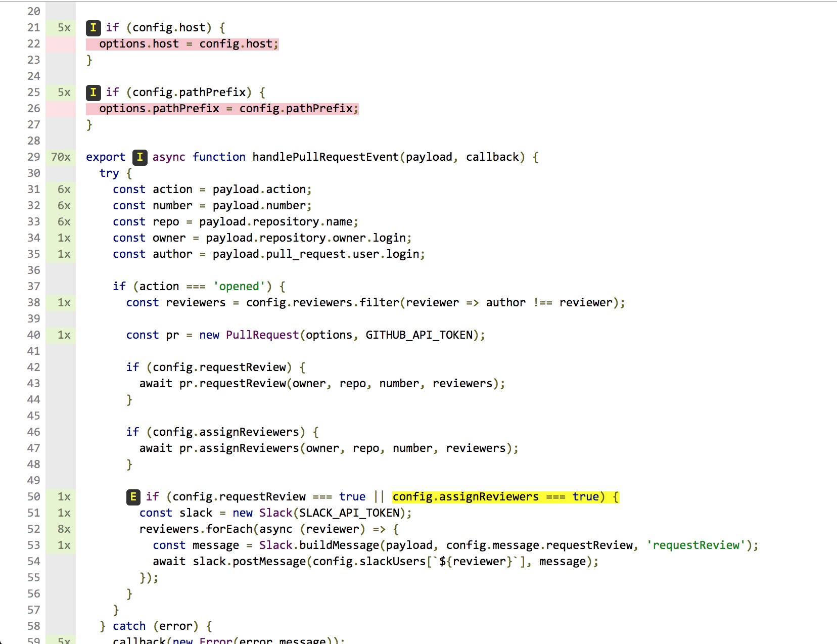Screen dimensions: 837x644
Task: Click the 'I' badge before async function handlePullRequestEvent
Action: click(x=139, y=157)
